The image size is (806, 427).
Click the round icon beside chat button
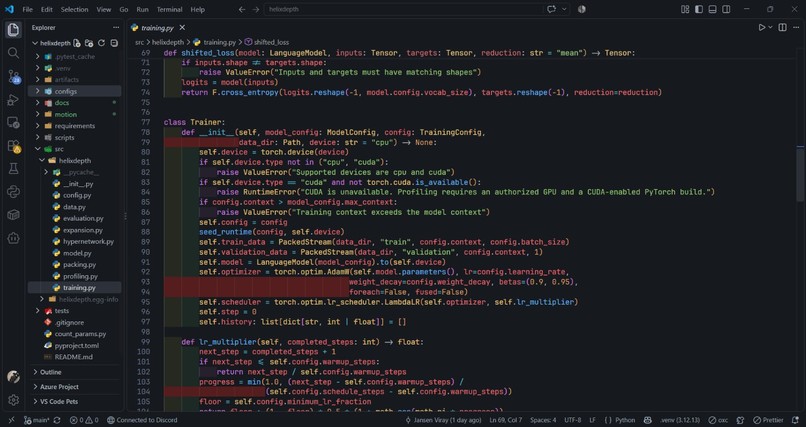581,9
